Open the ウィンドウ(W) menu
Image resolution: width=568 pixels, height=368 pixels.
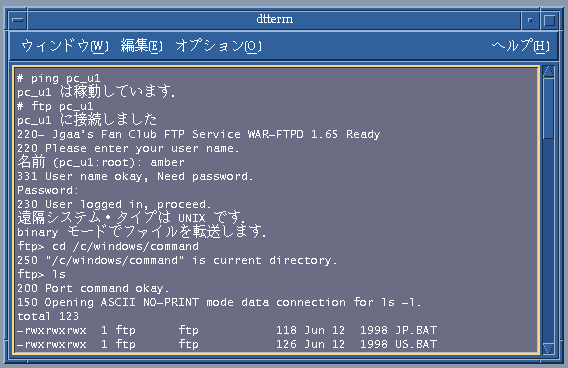(65, 46)
